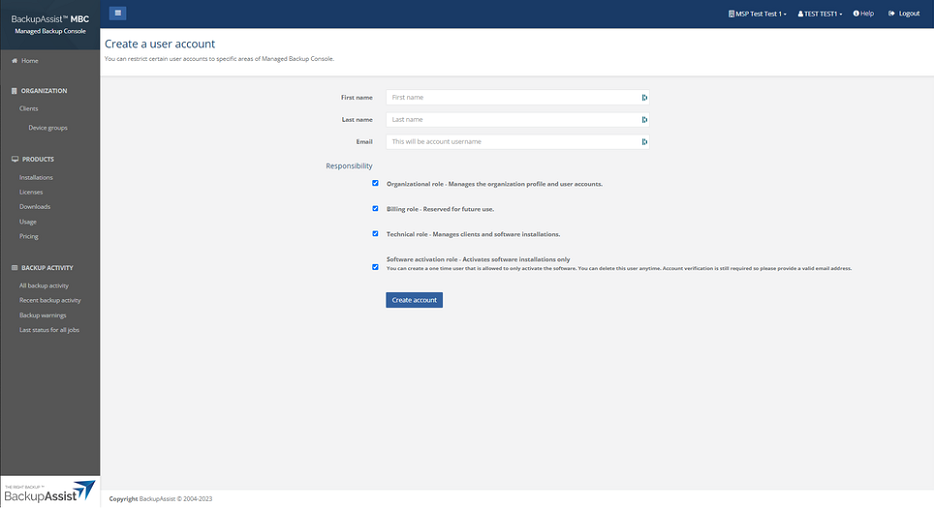Click the autofill icon in Last name field
935x508 pixels.
pyautogui.click(x=644, y=120)
